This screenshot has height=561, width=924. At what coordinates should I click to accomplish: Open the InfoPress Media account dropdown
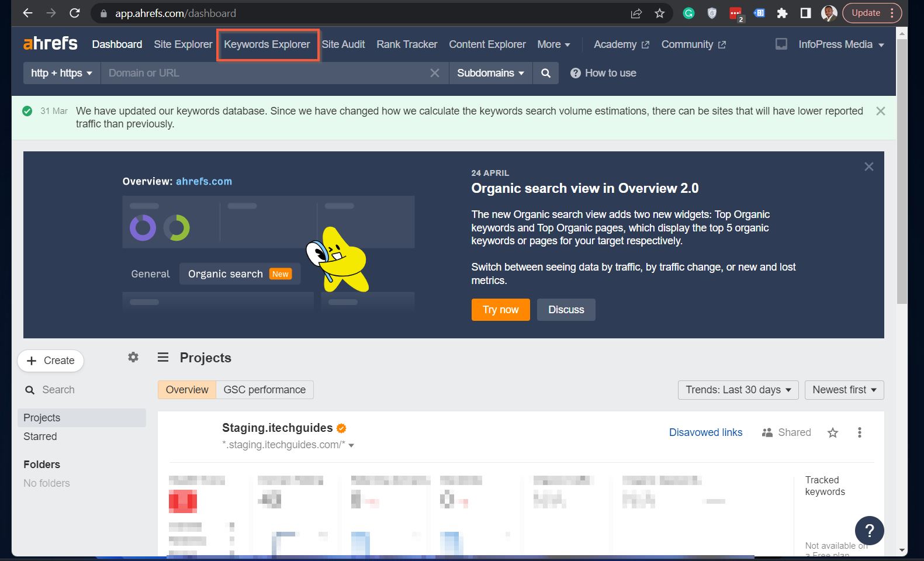(x=841, y=44)
